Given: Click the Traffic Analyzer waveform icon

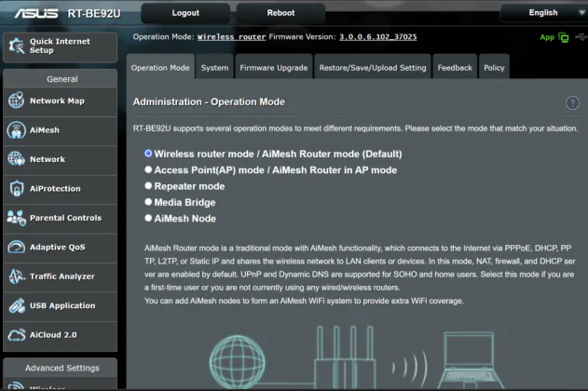Looking at the screenshot, I should pyautogui.click(x=17, y=276).
